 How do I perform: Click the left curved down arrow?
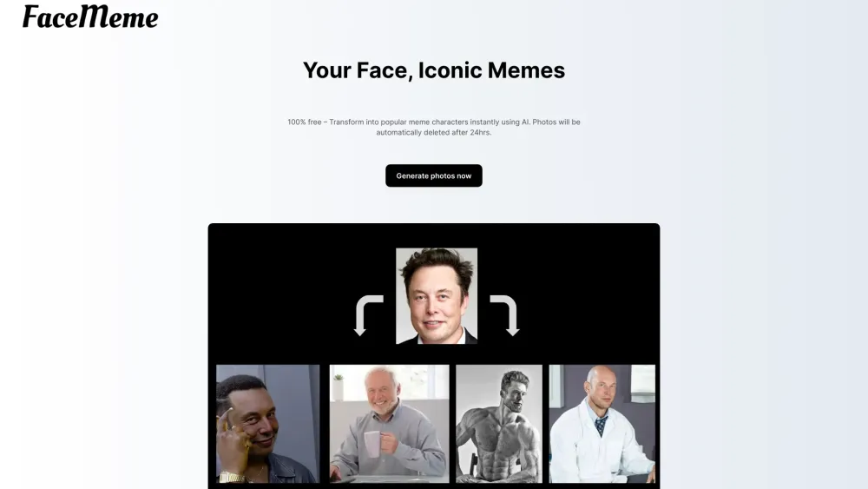pyautogui.click(x=368, y=315)
